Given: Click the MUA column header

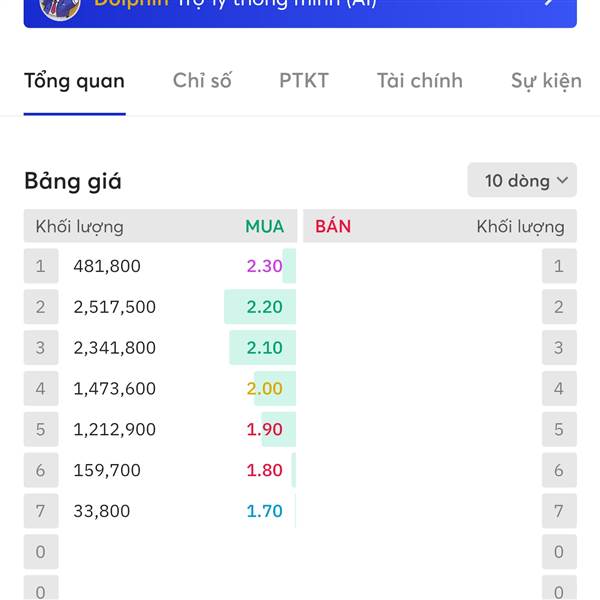Looking at the screenshot, I should point(264,227).
